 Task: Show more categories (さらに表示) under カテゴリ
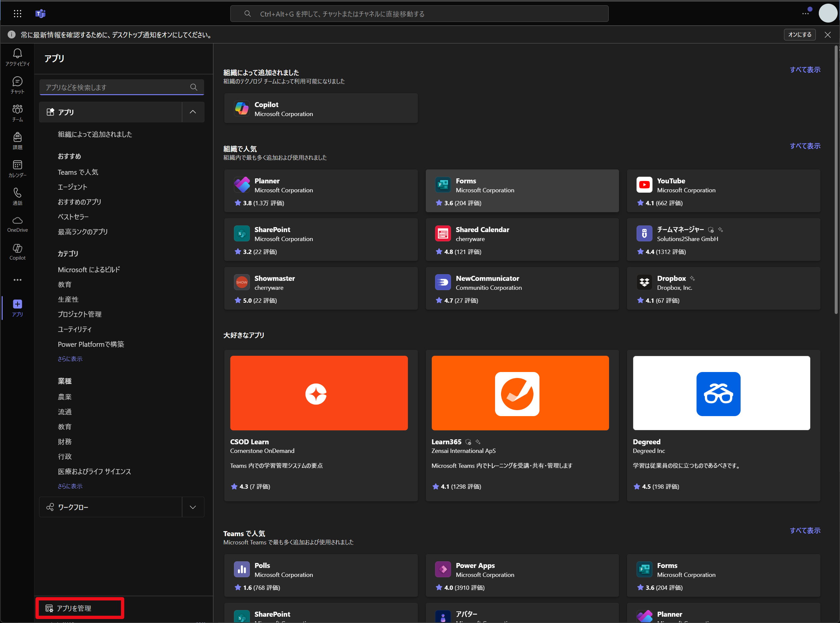[x=70, y=359]
